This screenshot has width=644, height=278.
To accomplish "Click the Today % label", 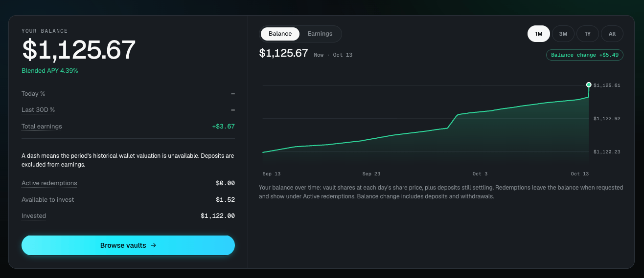I will 33,94.
